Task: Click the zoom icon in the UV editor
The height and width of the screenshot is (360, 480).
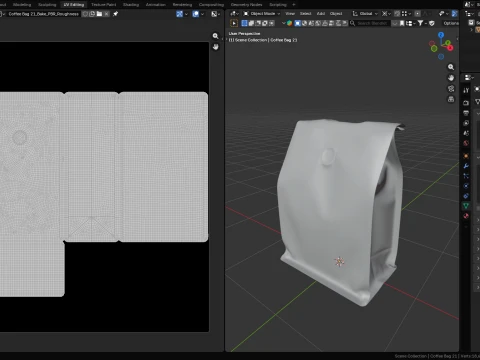Action: (x=216, y=36)
